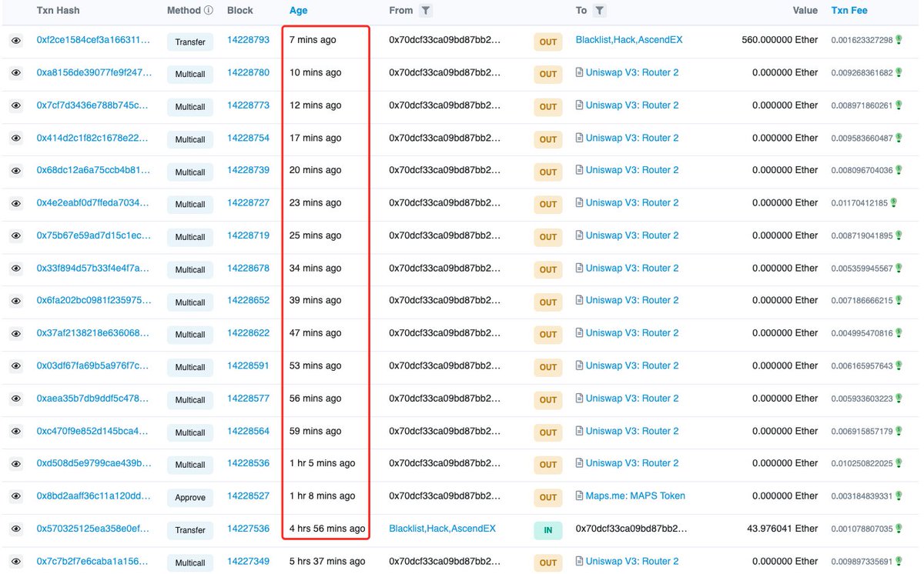The width and height of the screenshot is (924, 574).
Task: Open Blacklist,Hack,AscendEX sender in 43.976041 Ether row
Action: tap(442, 529)
